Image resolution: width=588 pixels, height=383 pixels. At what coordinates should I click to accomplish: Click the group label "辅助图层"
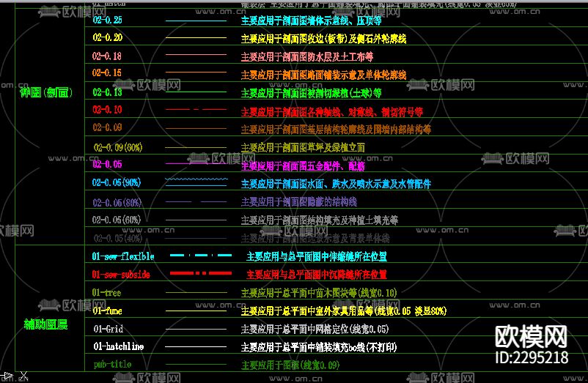[x=45, y=324]
